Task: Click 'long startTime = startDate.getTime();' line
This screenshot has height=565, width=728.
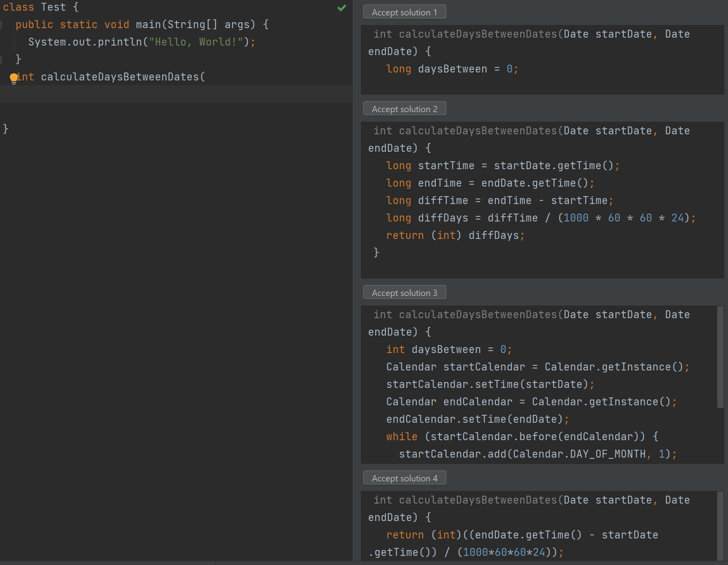Action: coord(503,166)
